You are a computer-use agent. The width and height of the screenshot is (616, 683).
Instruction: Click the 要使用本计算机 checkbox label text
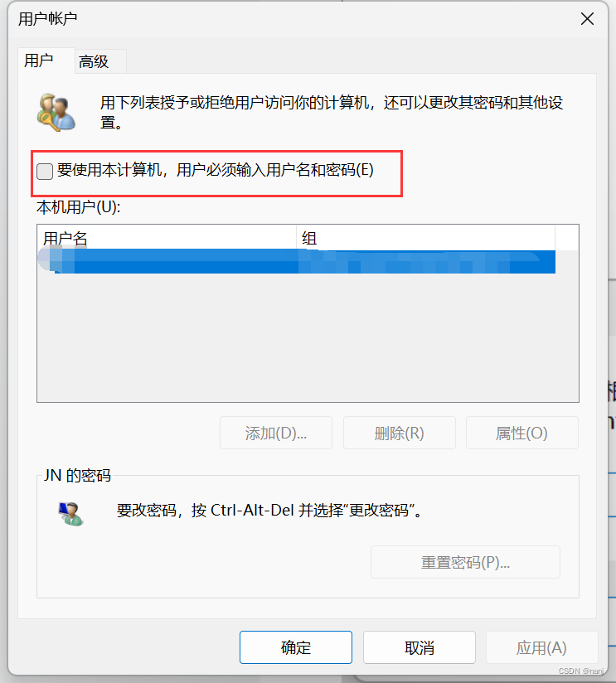point(216,170)
